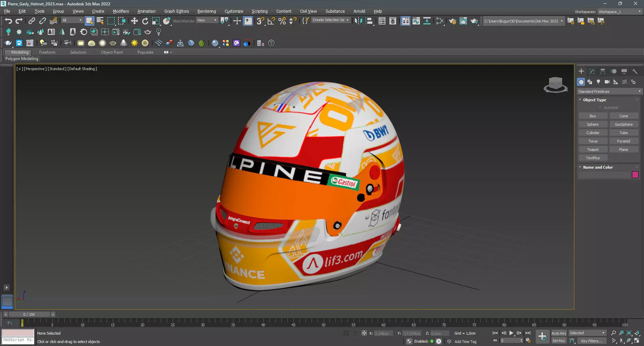Open the reference coordinate View dropdown
The height and width of the screenshot is (346, 644).
coord(207,20)
